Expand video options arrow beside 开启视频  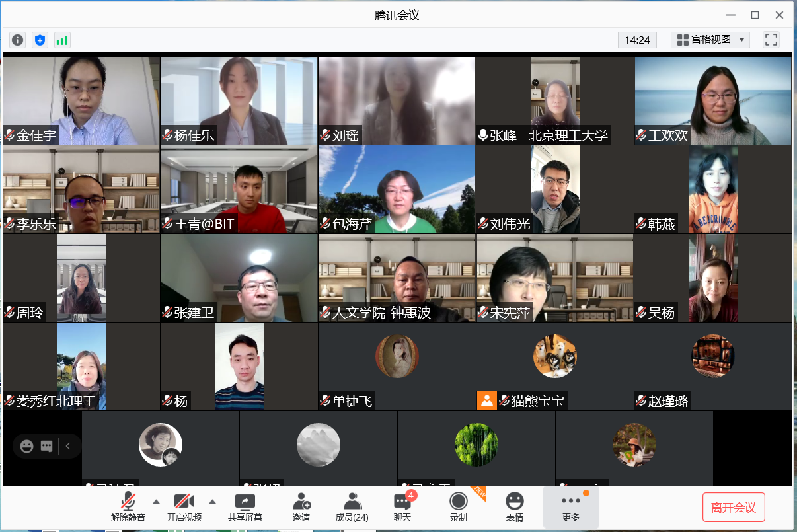click(x=213, y=501)
